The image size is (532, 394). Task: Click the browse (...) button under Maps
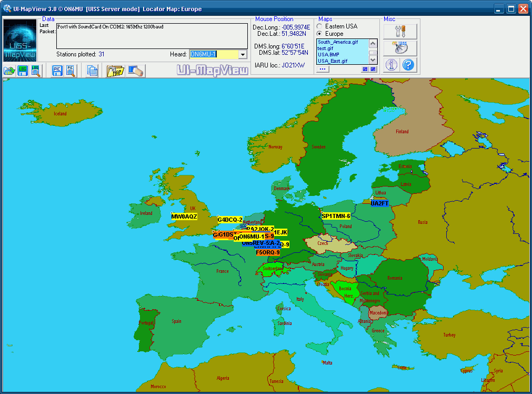pyautogui.click(x=323, y=69)
